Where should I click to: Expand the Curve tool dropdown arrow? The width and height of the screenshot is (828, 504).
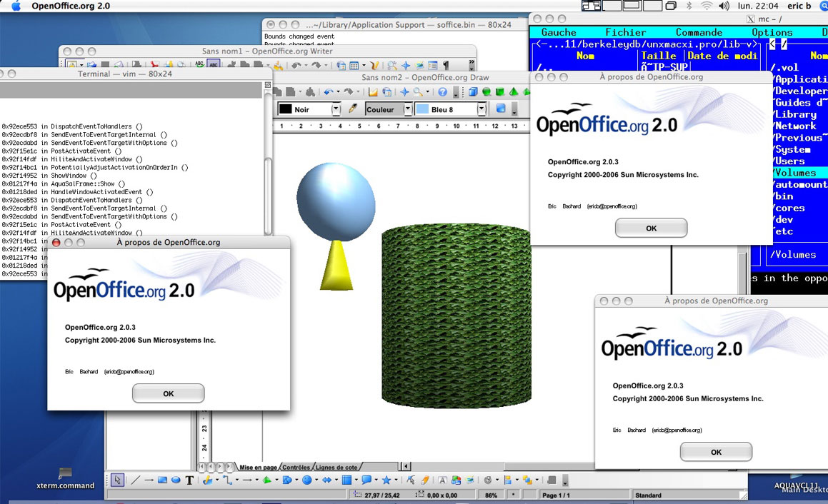(x=217, y=480)
